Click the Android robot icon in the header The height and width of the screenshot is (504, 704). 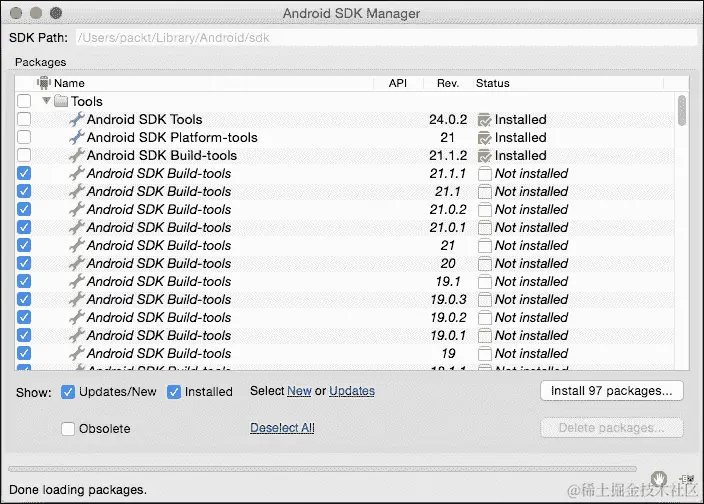43,83
